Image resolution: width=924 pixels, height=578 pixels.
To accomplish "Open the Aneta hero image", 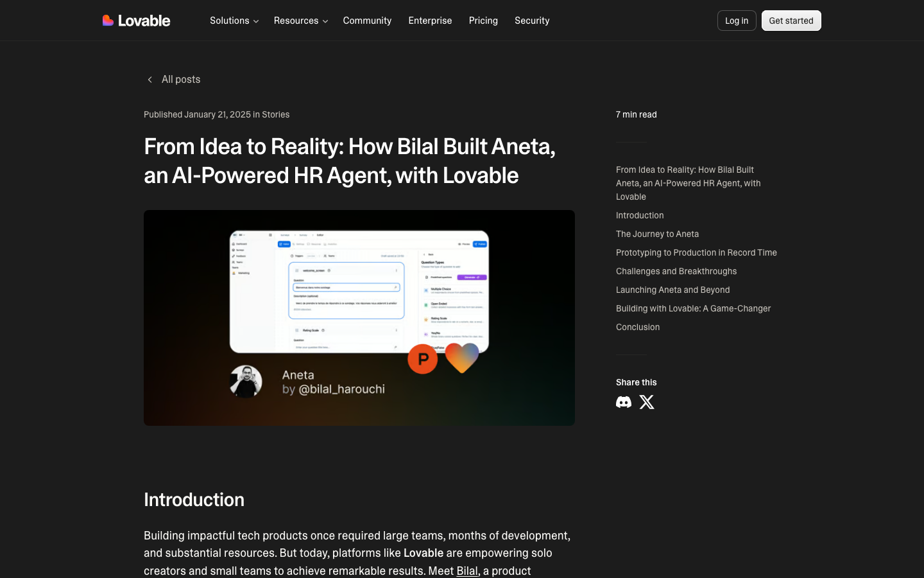I will tap(359, 318).
